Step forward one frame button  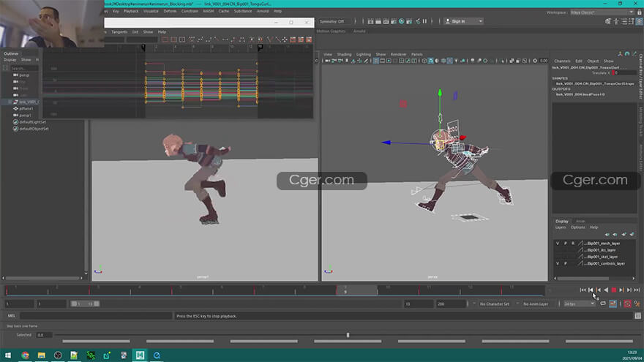click(x=629, y=290)
